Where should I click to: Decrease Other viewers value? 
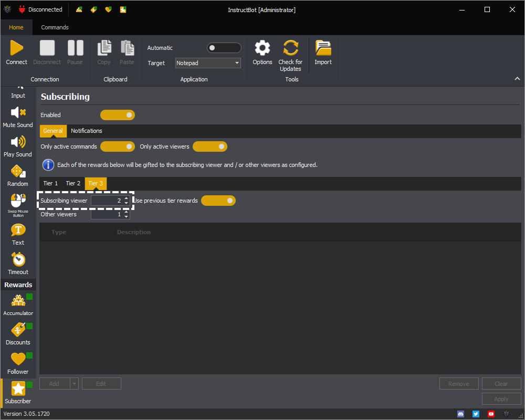click(x=126, y=217)
